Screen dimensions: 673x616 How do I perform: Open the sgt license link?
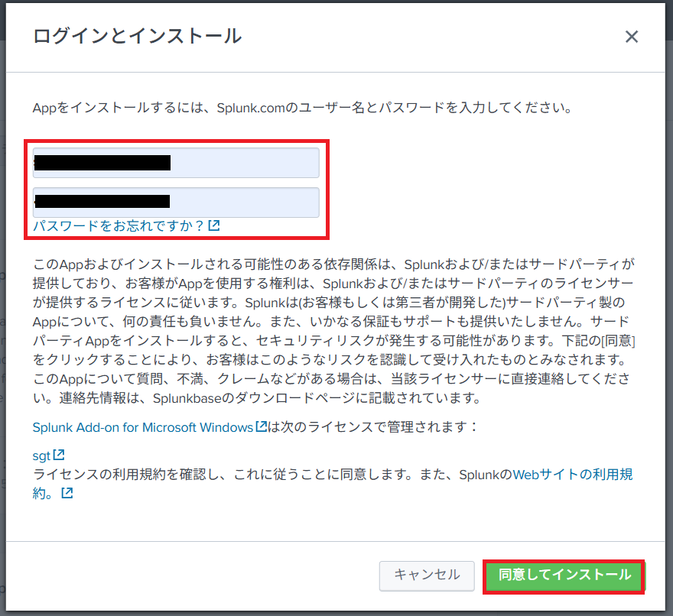click(x=41, y=456)
